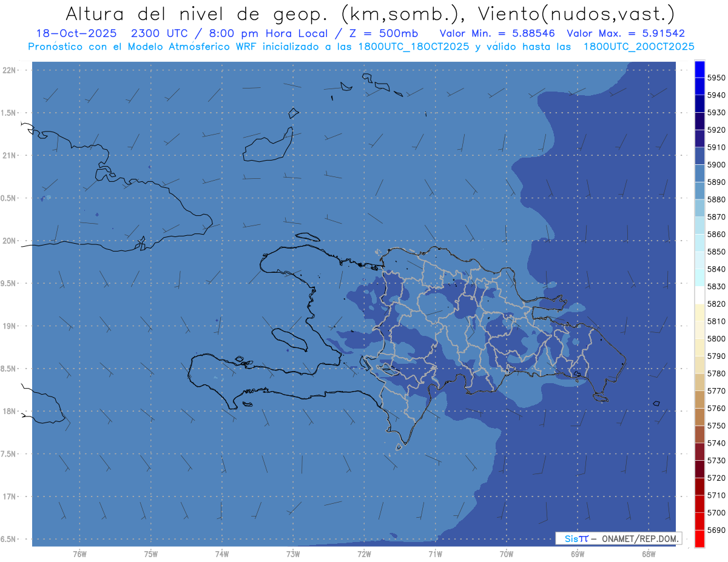Screen dimensions: 728x562
Task: Select the 'Valor Max. = 5.91542' text
Action: [x=625, y=33]
